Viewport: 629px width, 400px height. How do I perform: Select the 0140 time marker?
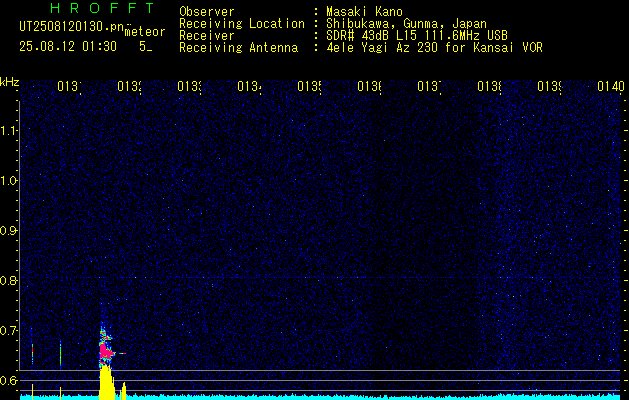pos(611,86)
